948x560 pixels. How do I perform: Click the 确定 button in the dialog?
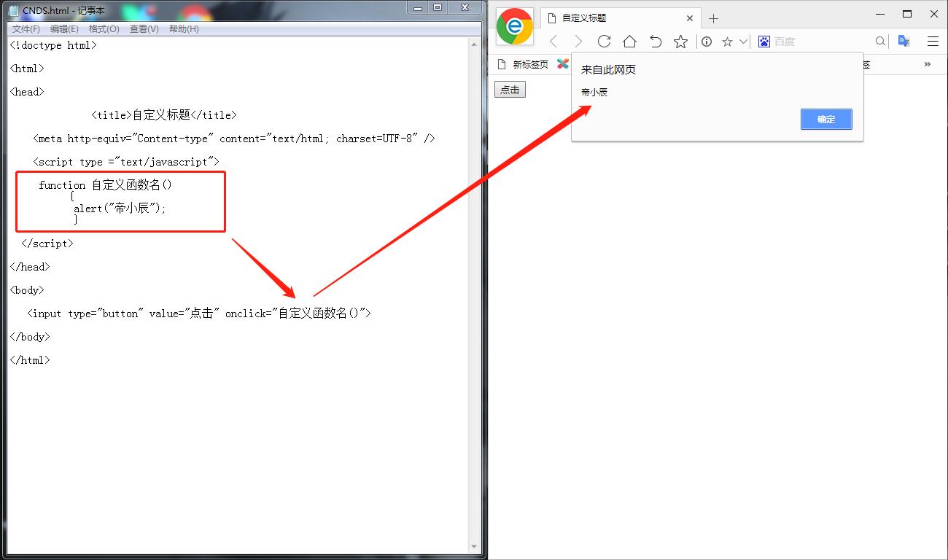[x=826, y=119]
